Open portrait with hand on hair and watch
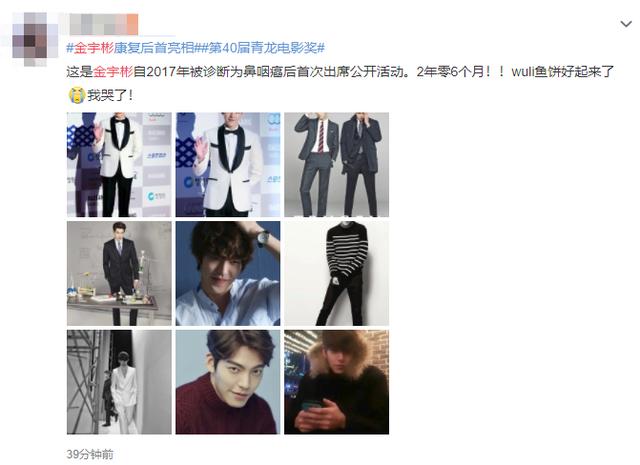This screenshot has height=465, width=640. tap(228, 274)
